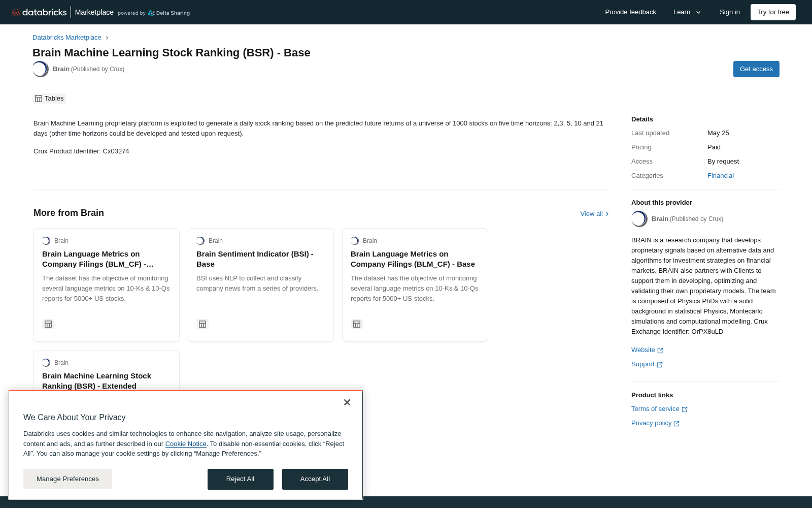The height and width of the screenshot is (508, 812).
Task: Open the Marketplace header item
Action: pyautogui.click(x=94, y=12)
